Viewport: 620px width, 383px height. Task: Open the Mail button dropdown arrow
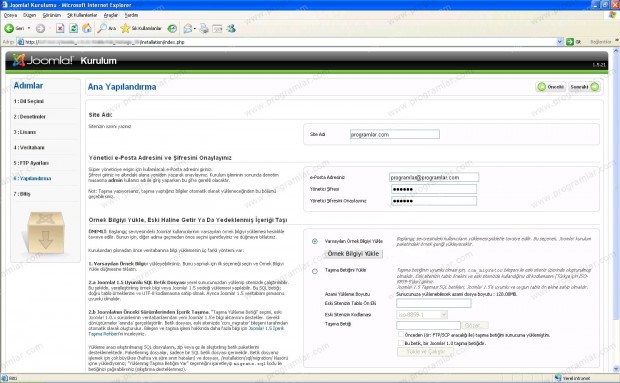point(195,28)
